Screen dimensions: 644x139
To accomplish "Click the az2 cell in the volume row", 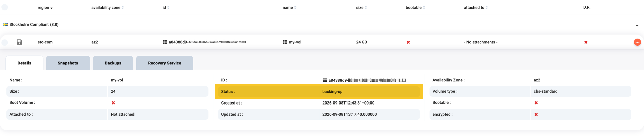I will (x=95, y=42).
